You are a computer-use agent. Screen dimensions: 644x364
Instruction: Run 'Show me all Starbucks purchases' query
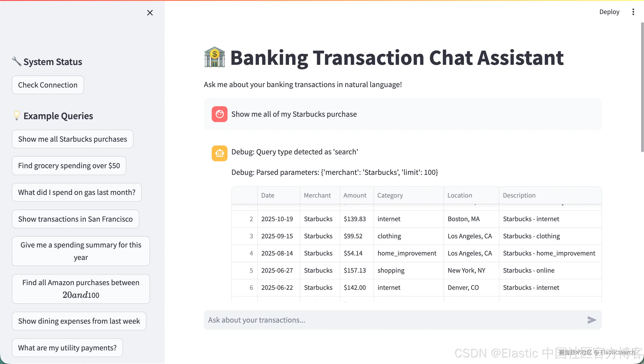72,139
